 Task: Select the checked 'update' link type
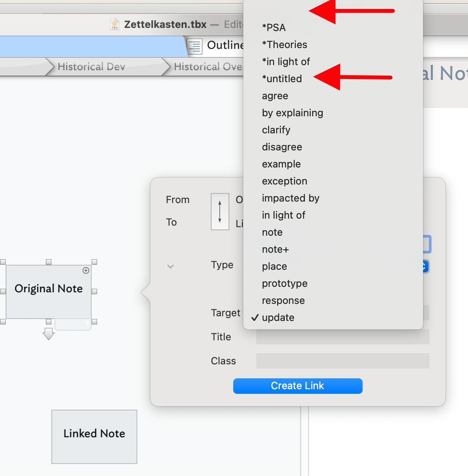tap(278, 317)
